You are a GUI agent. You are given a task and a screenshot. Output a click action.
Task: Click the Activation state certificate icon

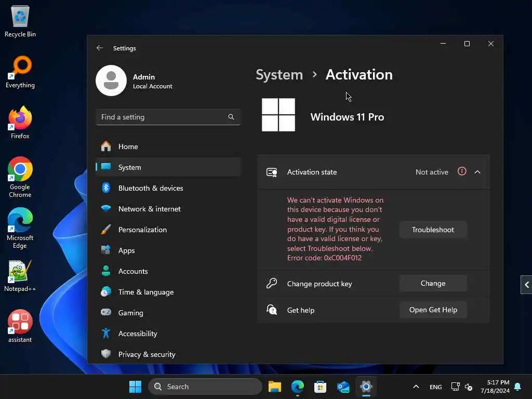272,172
